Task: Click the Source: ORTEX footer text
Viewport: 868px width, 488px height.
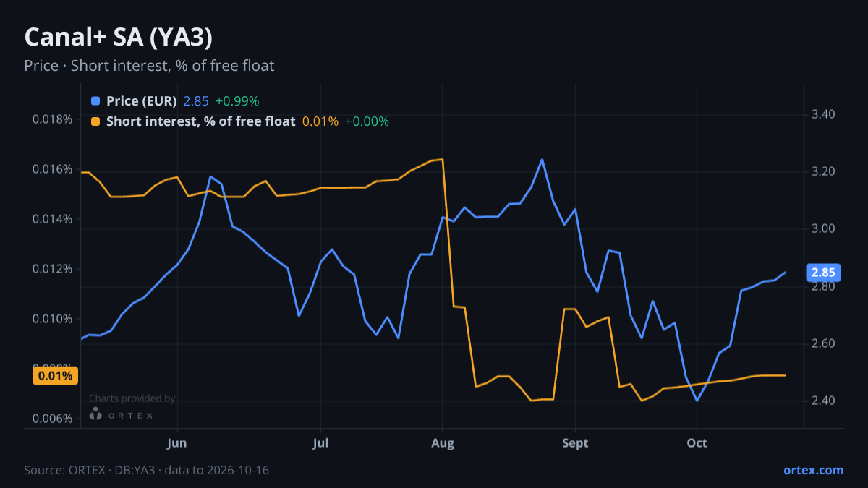Action: click(x=146, y=470)
